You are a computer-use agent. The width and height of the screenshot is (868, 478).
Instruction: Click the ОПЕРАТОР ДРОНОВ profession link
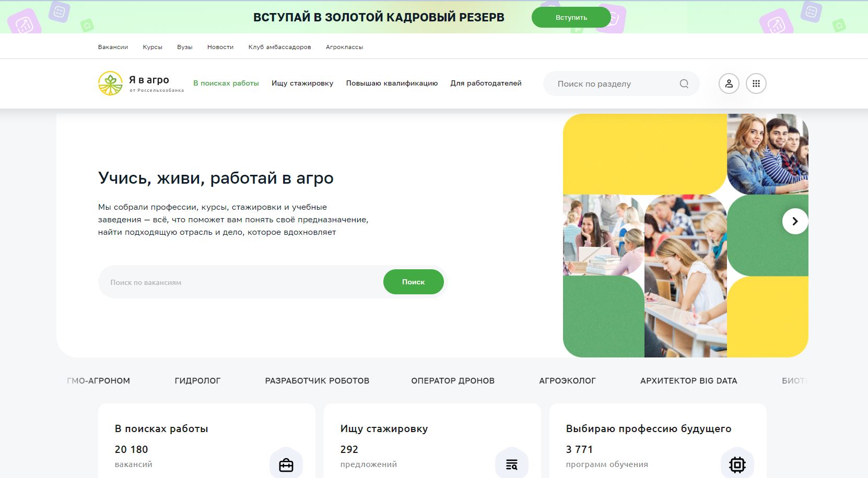click(x=453, y=381)
